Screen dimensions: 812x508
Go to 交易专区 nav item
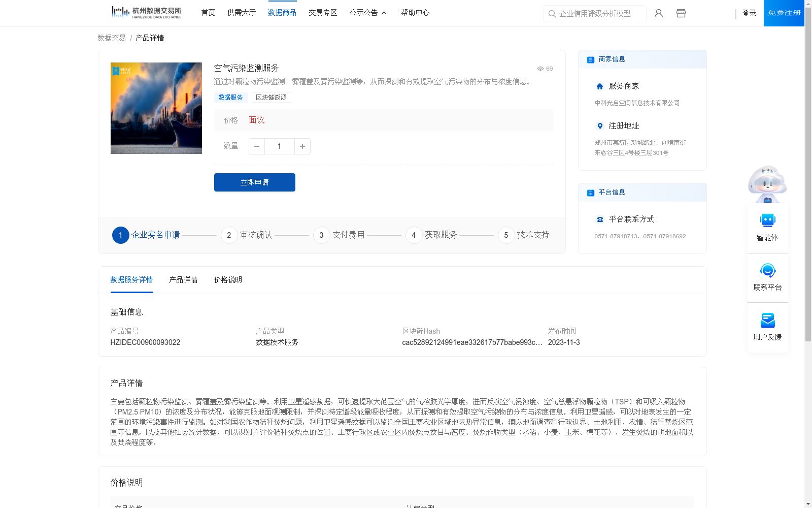coord(323,13)
